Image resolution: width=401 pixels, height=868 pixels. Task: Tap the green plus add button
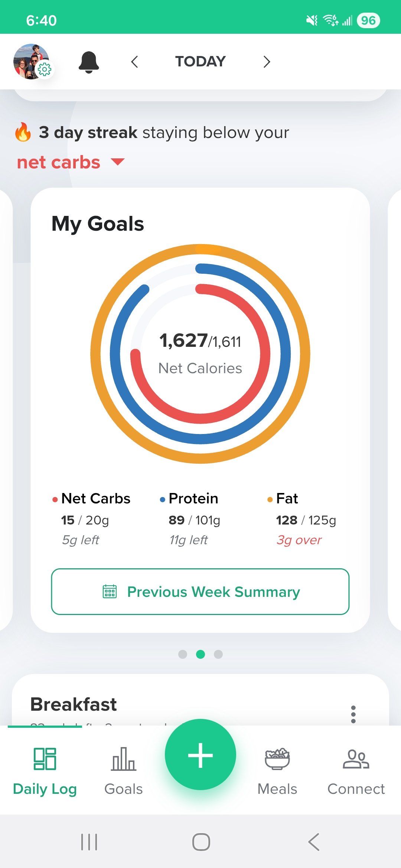tap(200, 755)
